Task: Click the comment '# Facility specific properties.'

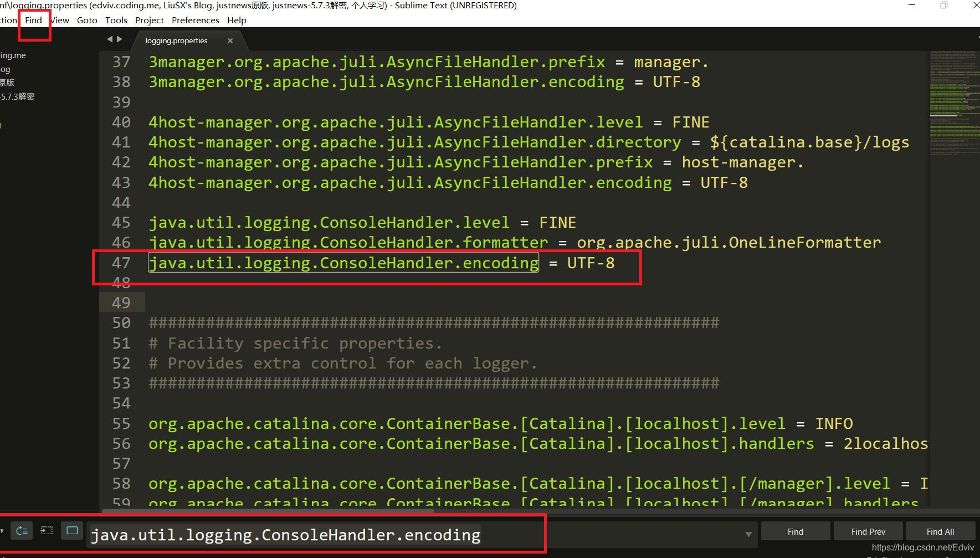Action: [x=295, y=344]
